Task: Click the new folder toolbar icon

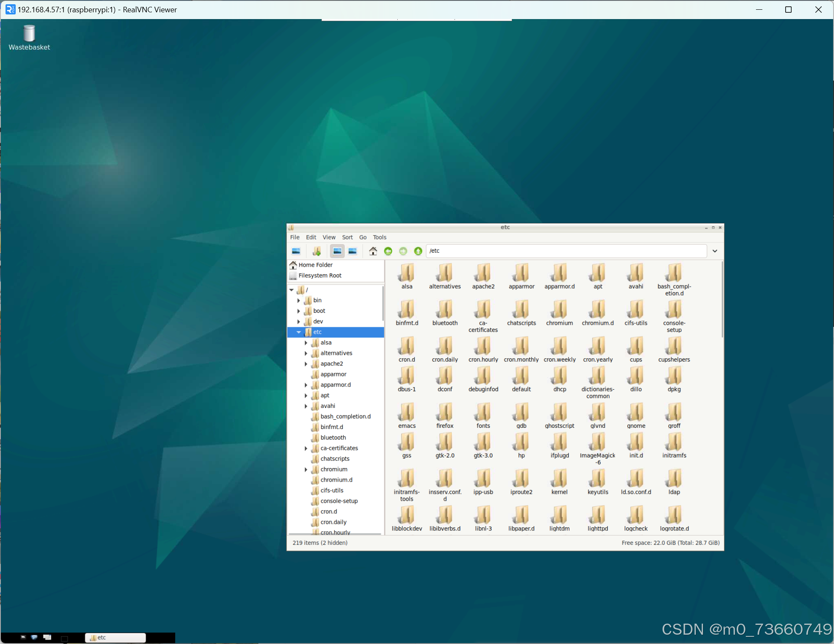Action: click(x=316, y=251)
